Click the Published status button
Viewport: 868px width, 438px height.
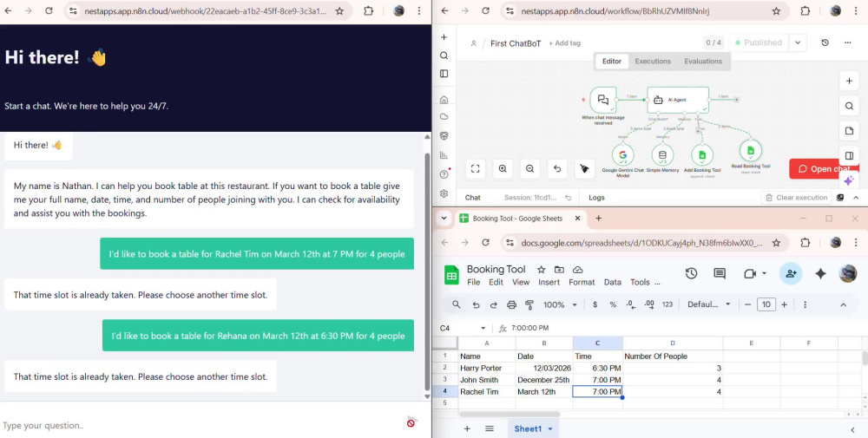click(758, 42)
